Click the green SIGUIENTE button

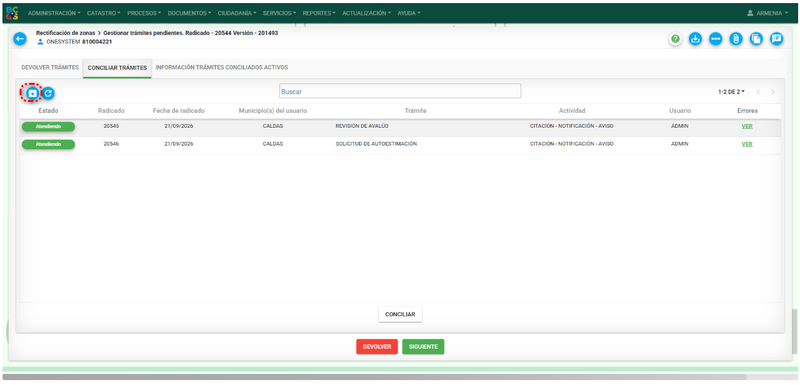[423, 347]
